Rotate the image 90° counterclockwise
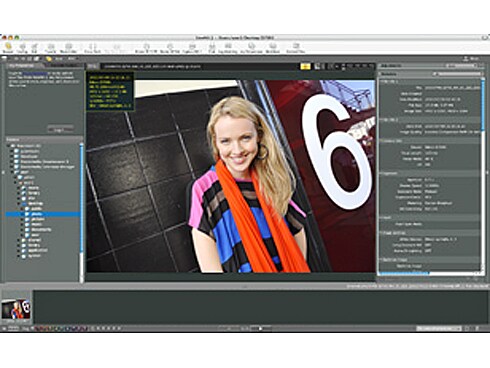The height and width of the screenshot is (368, 490). pos(147,48)
